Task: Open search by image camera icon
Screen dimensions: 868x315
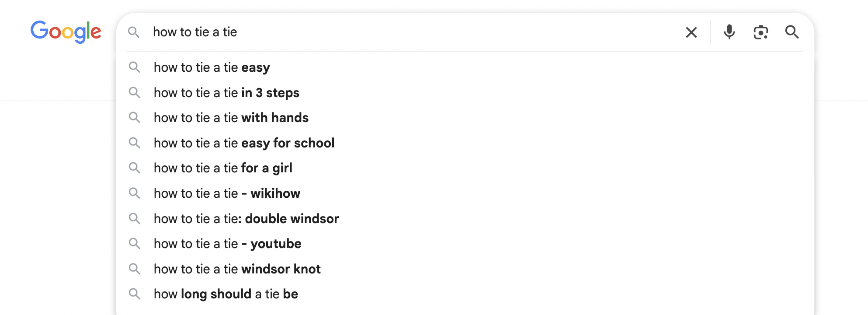Action: [760, 32]
